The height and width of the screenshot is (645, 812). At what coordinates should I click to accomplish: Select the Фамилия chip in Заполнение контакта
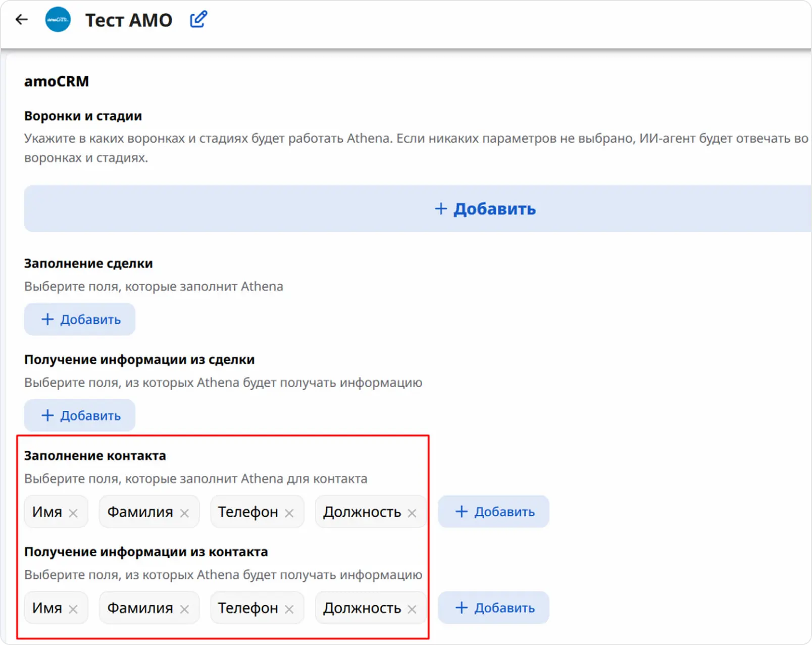coord(140,512)
